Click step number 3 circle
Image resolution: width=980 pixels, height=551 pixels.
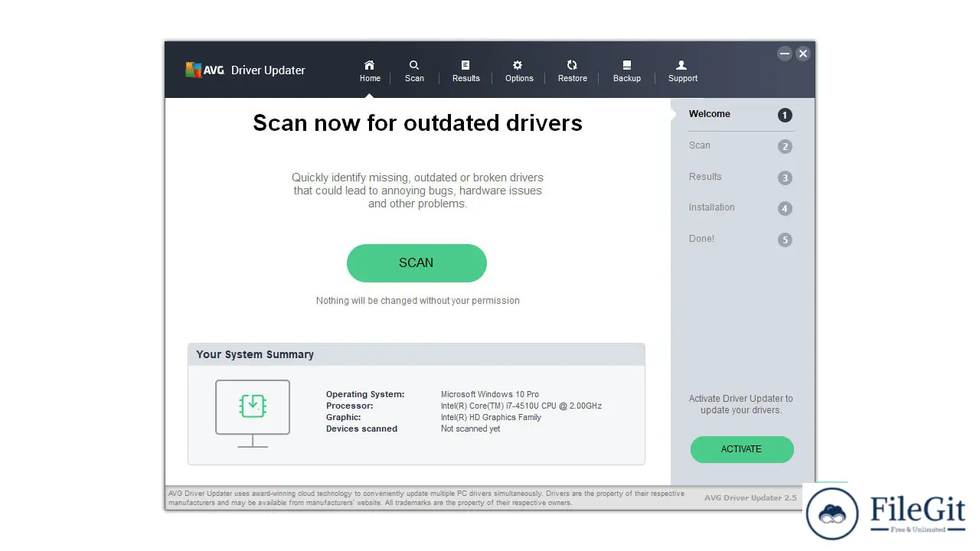tap(785, 178)
